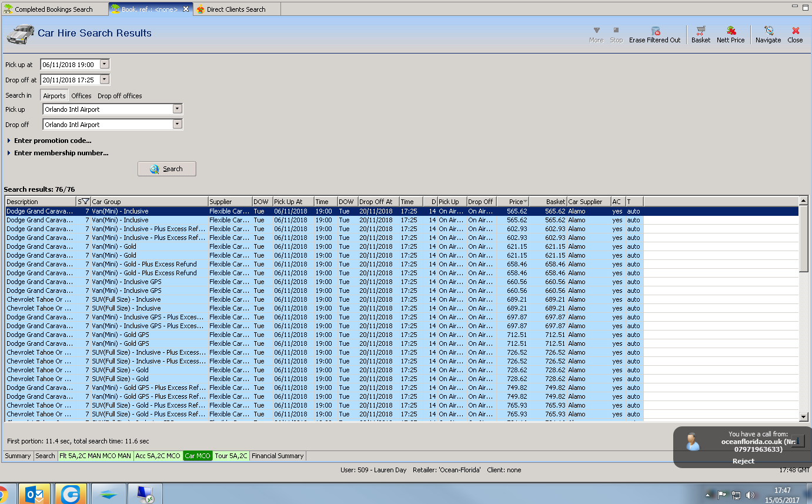Open the Tour 5A,2C tab
The image size is (812, 504).
coord(231,456)
